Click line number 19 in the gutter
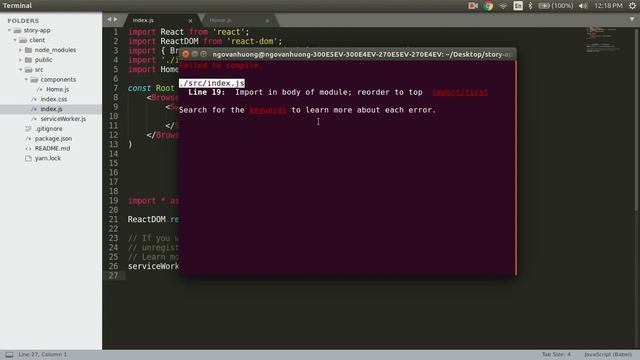The image size is (640, 360). coord(113,201)
